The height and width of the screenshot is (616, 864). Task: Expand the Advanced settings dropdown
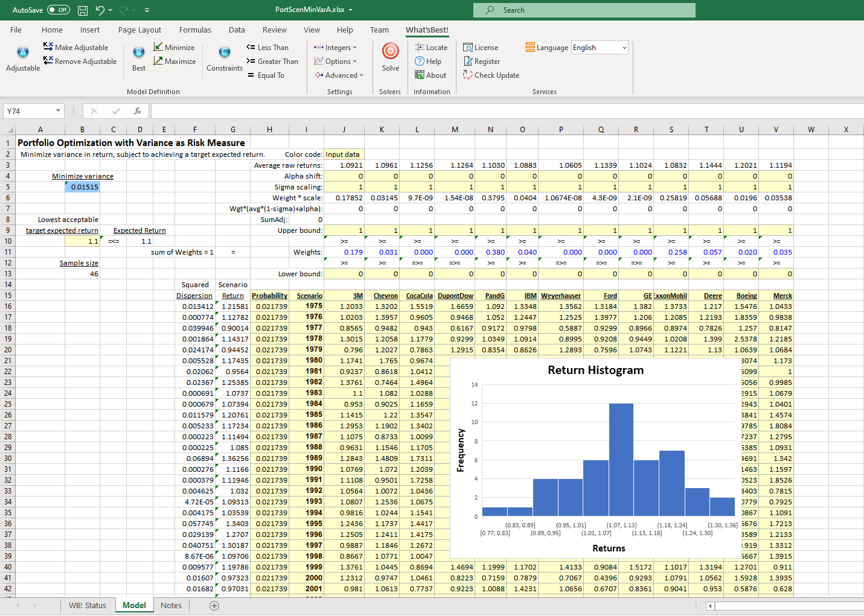[339, 75]
